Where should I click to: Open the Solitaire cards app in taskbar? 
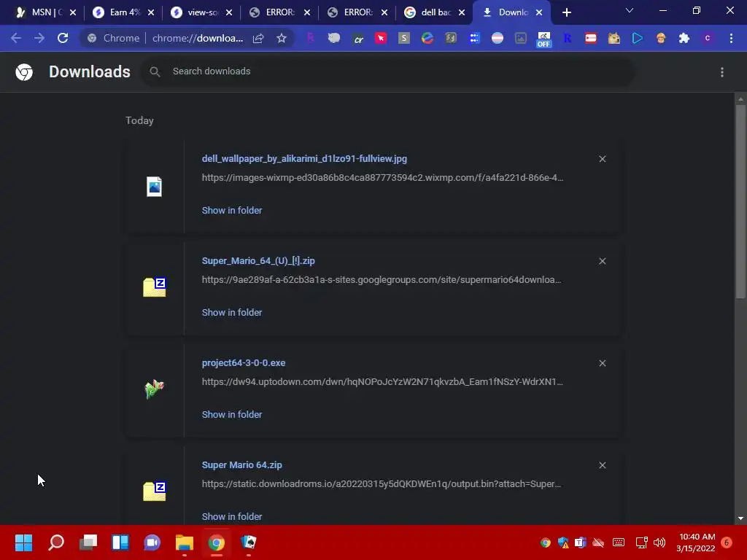[x=249, y=542]
